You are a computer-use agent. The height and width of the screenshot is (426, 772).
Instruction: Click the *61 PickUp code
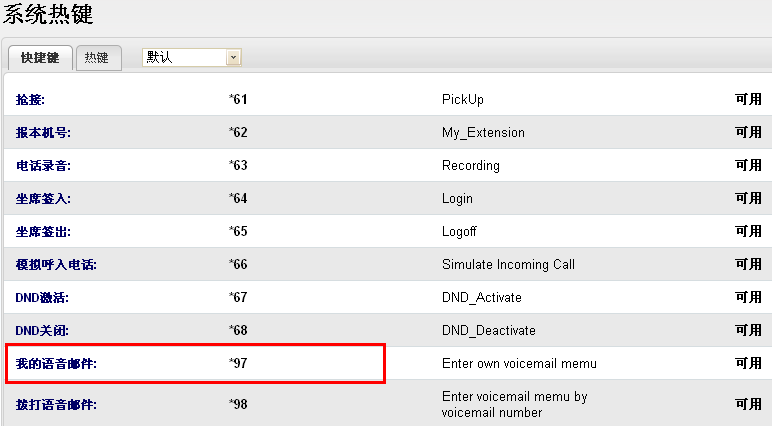point(238,100)
